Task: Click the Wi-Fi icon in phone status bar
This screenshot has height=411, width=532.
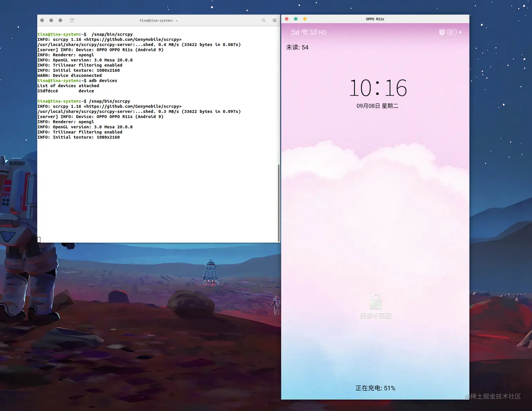Action: [305, 32]
